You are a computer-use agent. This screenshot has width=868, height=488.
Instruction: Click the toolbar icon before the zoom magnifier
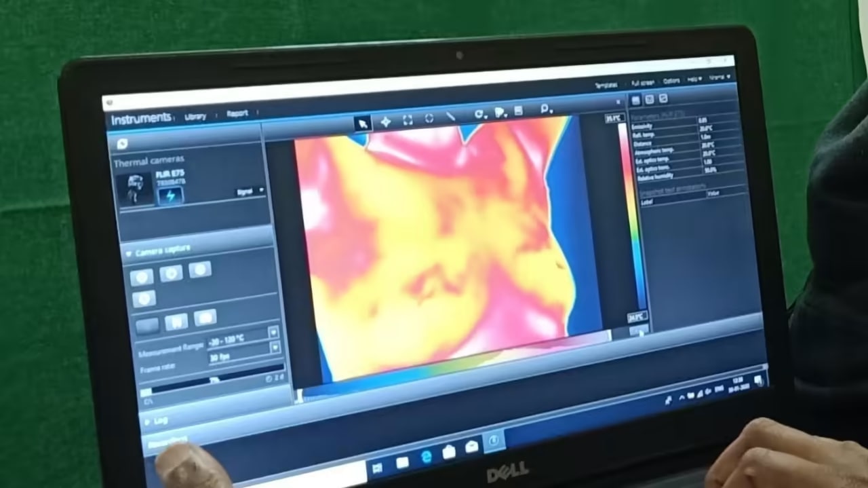[x=519, y=111]
